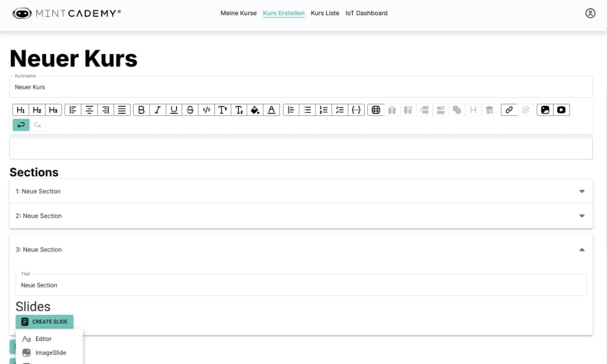Image resolution: width=607 pixels, height=364 pixels.
Task: Click the Kursname input field
Action: click(300, 87)
